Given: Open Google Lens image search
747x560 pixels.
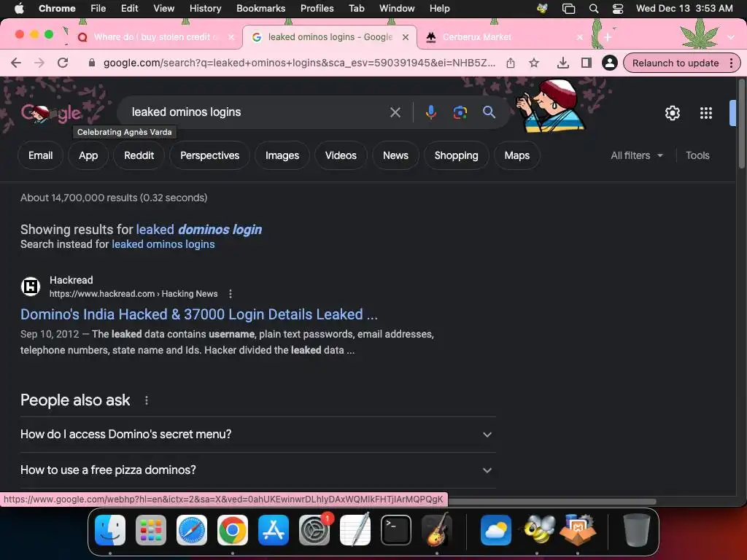Looking at the screenshot, I should click(460, 112).
